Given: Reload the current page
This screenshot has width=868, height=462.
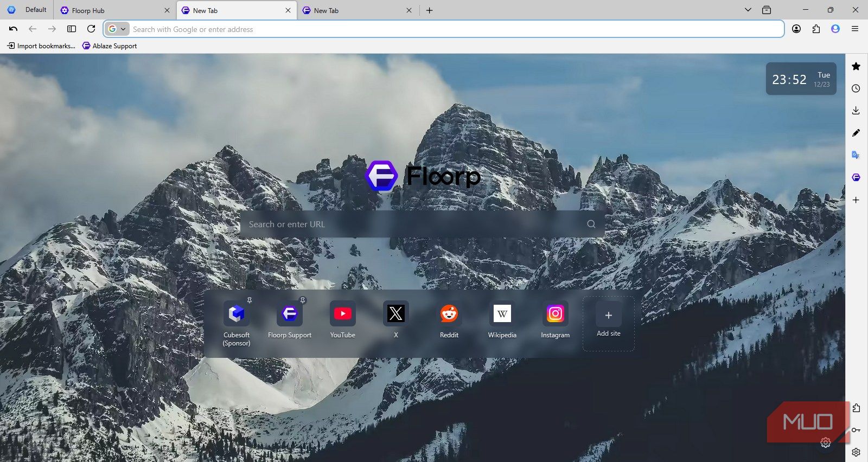Looking at the screenshot, I should (x=91, y=29).
